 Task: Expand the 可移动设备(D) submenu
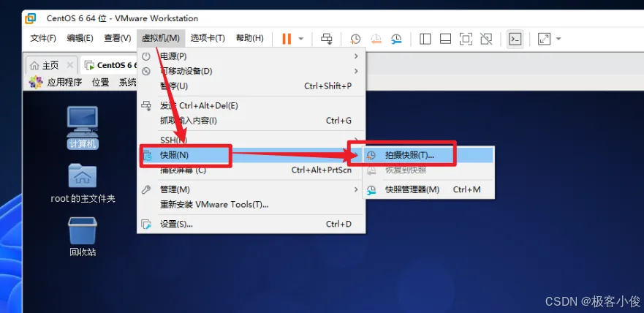(251, 71)
